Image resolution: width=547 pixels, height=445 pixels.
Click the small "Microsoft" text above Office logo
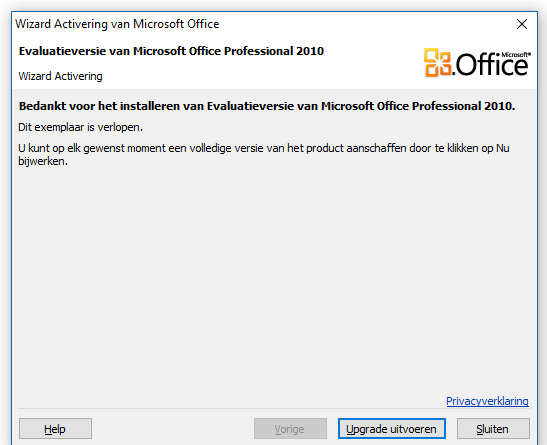pos(516,55)
